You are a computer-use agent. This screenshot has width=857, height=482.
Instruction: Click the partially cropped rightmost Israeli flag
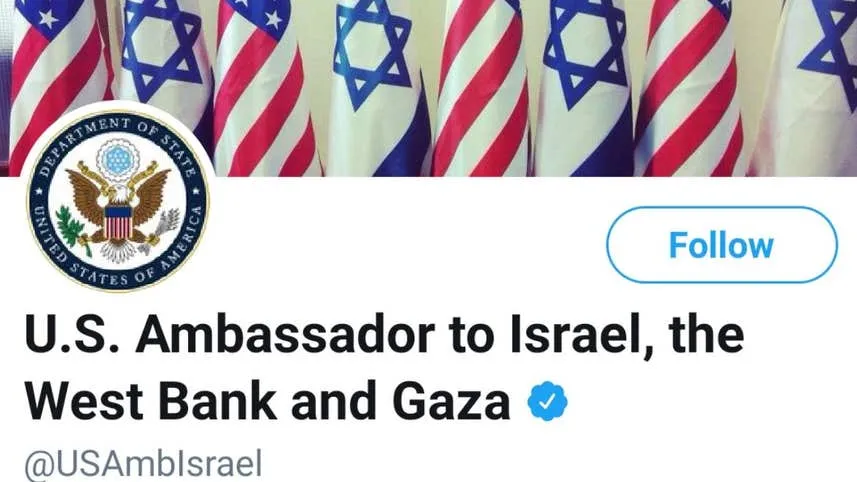809,87
